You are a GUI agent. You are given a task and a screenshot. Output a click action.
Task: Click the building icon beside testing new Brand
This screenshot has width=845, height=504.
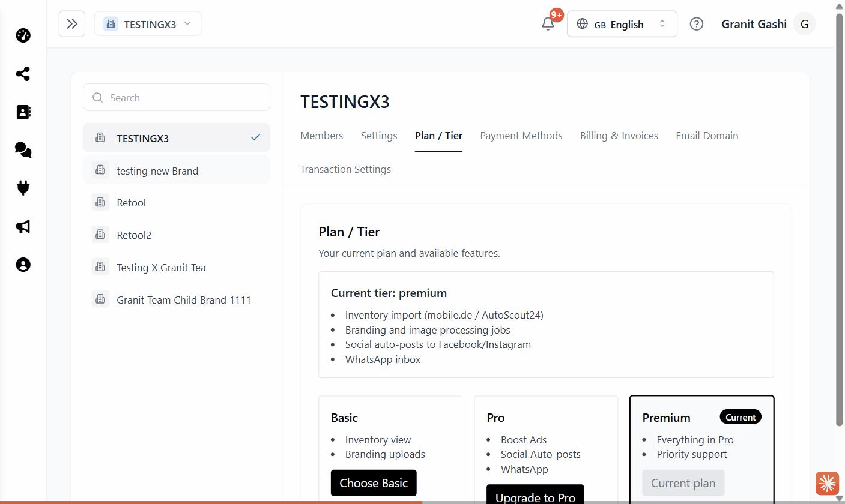pyautogui.click(x=100, y=170)
